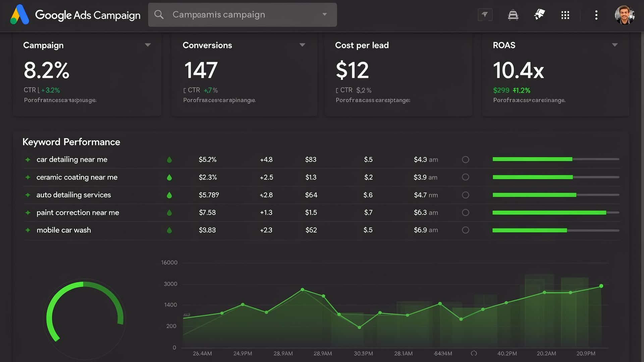Screen dimensions: 644x362
Task: Click the Keyword Performance heading
Action: (x=71, y=142)
